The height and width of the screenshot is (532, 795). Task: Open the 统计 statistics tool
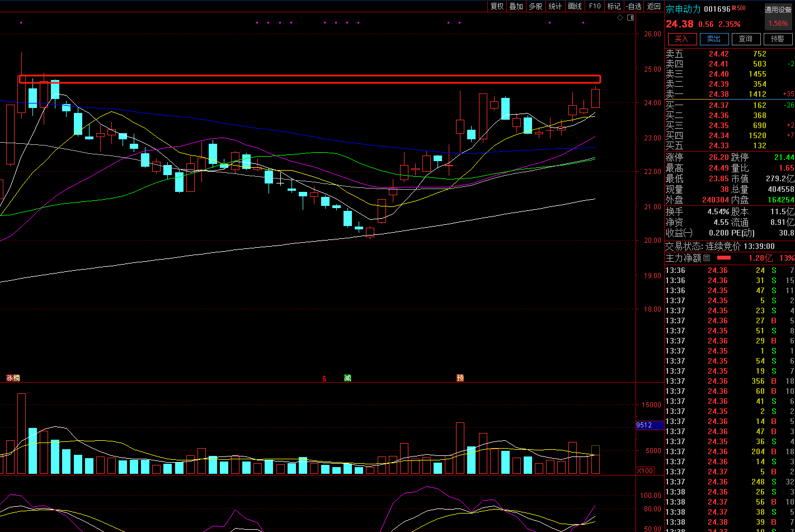point(555,6)
